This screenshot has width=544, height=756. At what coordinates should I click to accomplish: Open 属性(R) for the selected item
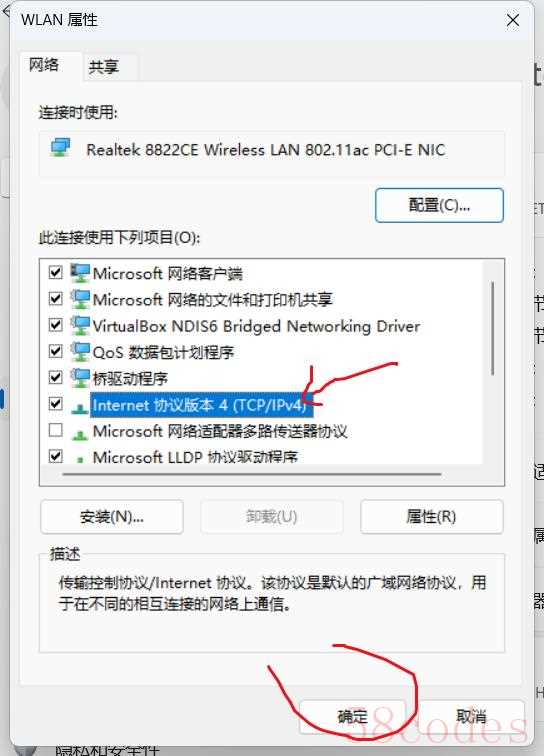tap(432, 517)
